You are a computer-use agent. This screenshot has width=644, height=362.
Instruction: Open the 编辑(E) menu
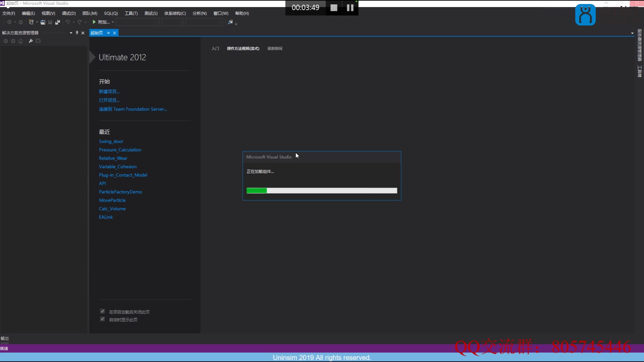pos(28,13)
